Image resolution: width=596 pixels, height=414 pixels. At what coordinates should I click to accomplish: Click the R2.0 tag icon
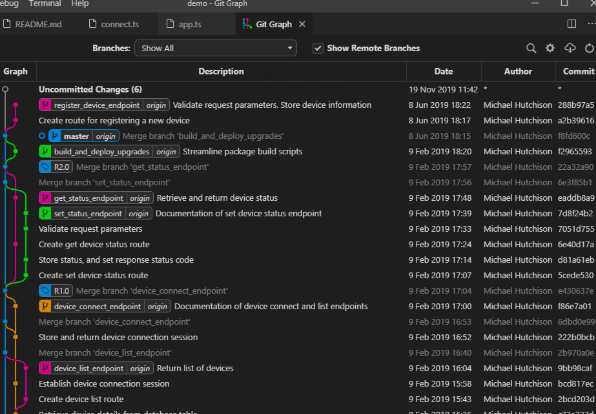45,167
